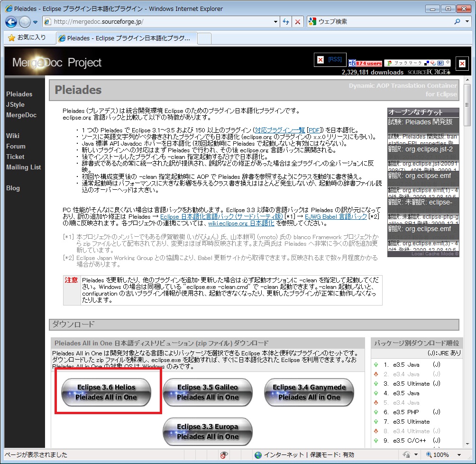The height and width of the screenshot is (464, 476).
Task: Select the Pleiades page tab
Action: pyautogui.click(x=127, y=38)
